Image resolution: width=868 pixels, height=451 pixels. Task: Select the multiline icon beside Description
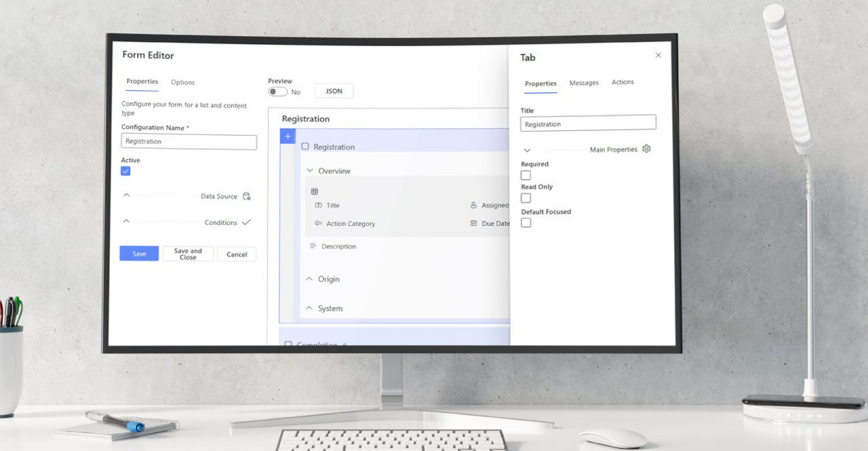pyautogui.click(x=313, y=246)
